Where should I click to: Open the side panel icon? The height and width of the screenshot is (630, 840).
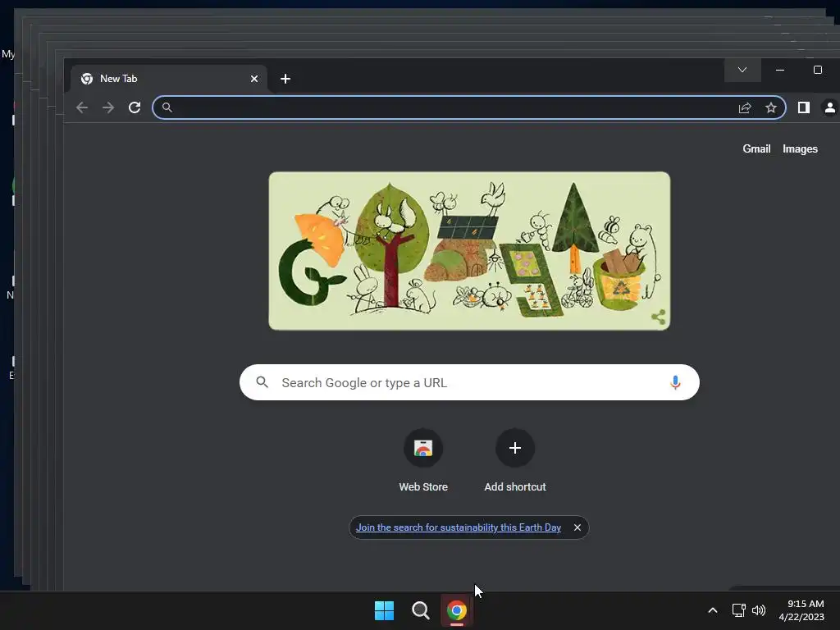(x=804, y=107)
